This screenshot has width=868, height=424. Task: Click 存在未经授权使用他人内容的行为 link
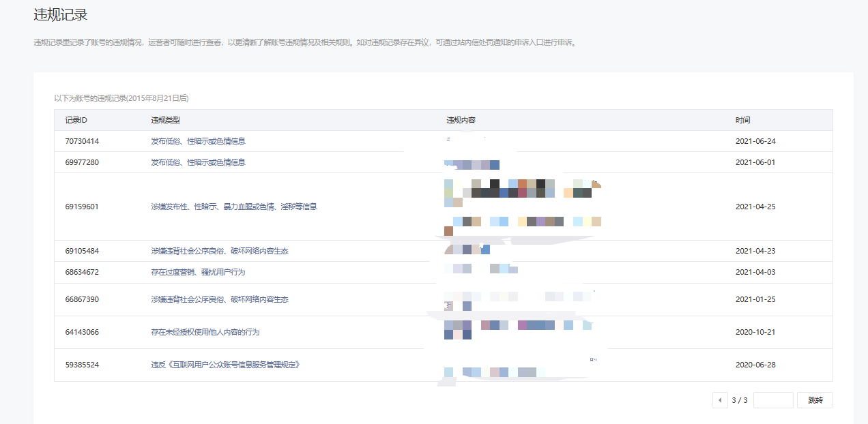tap(205, 332)
